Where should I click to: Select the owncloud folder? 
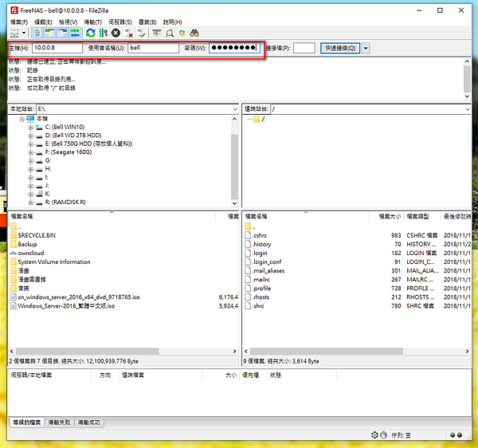click(31, 253)
